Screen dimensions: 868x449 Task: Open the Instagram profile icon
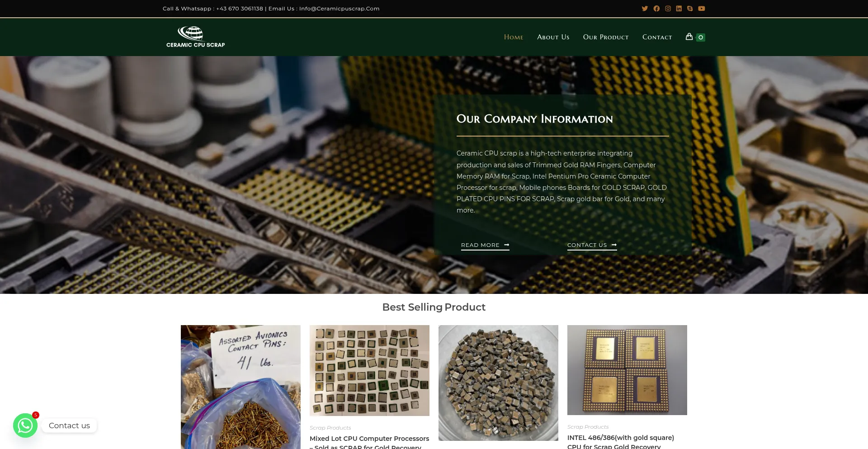point(668,9)
